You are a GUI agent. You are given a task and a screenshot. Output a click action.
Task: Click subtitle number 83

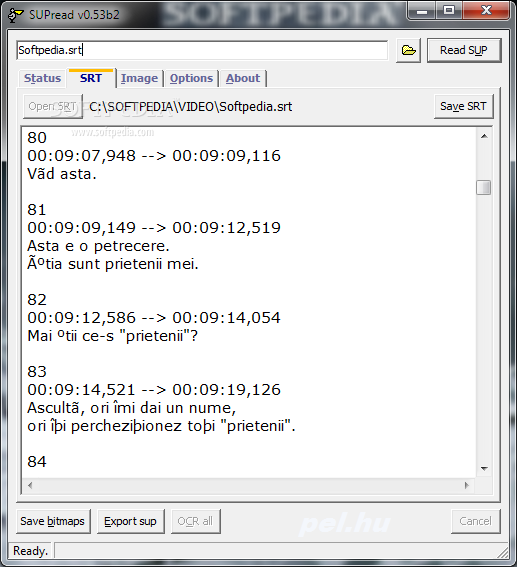tap(37, 372)
